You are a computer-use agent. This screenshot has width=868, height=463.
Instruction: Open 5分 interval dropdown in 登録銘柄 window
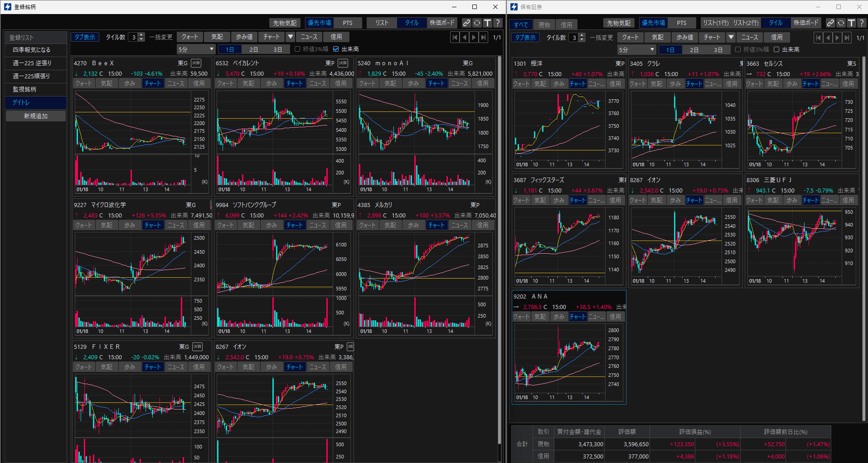(196, 49)
